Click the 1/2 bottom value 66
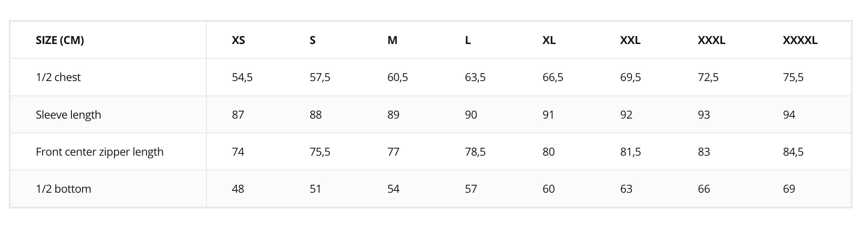Viewport: 868px width, 227px height. 704,189
